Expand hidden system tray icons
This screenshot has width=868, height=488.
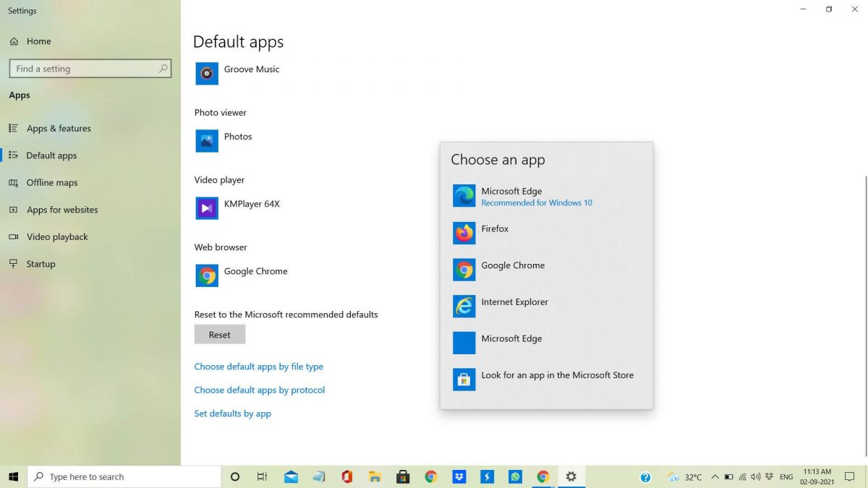(715, 476)
